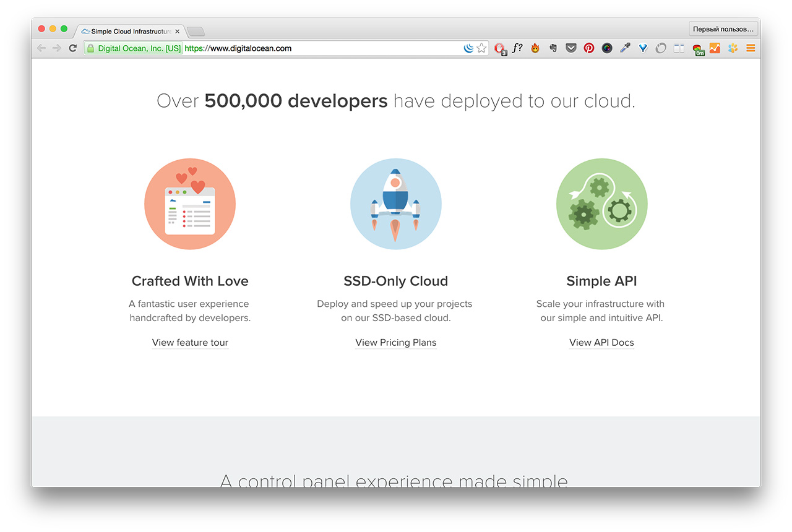This screenshot has width=792, height=532.
Task: Open the Chrome hamburger menu
Action: click(x=751, y=48)
